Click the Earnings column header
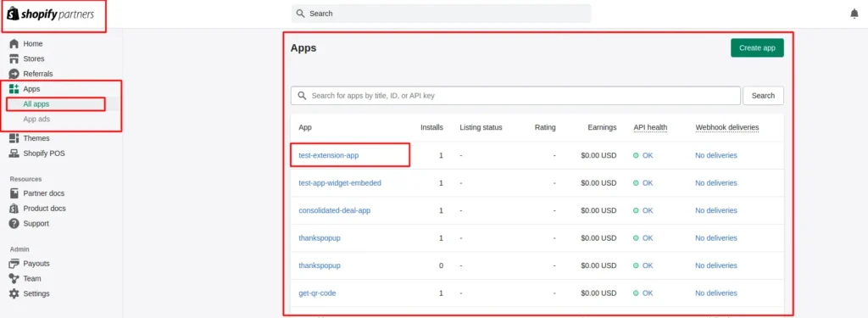 point(602,127)
